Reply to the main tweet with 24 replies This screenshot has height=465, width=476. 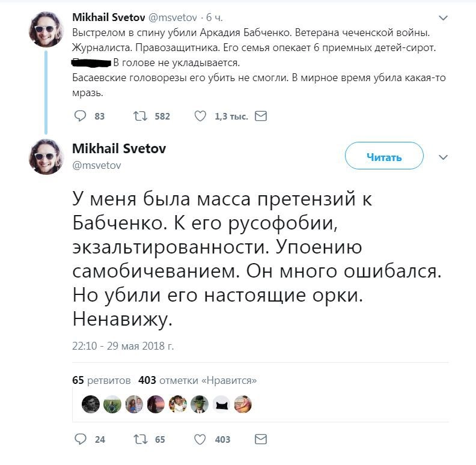click(x=80, y=439)
